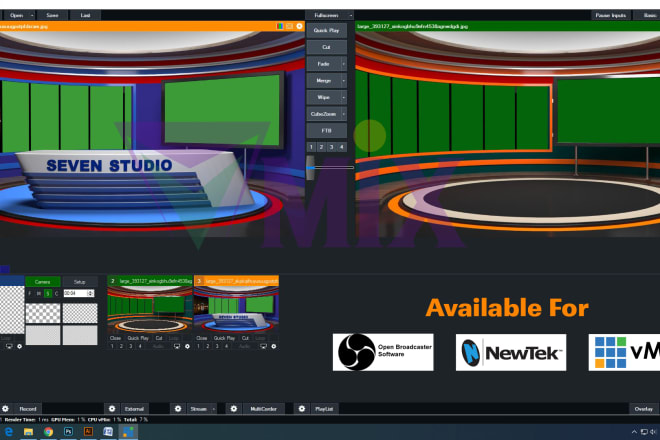The width and height of the screenshot is (660, 440).
Task: Toggle overlay 2 on input 3 tile
Action: (208, 346)
